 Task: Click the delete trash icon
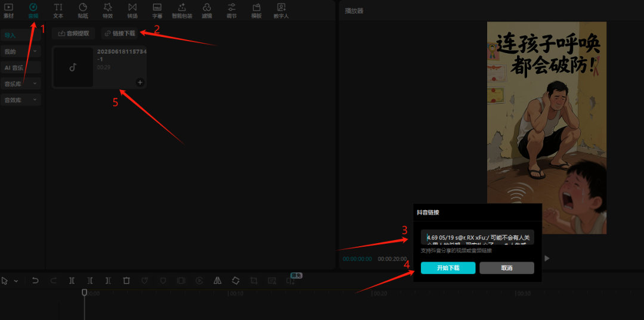(126, 281)
